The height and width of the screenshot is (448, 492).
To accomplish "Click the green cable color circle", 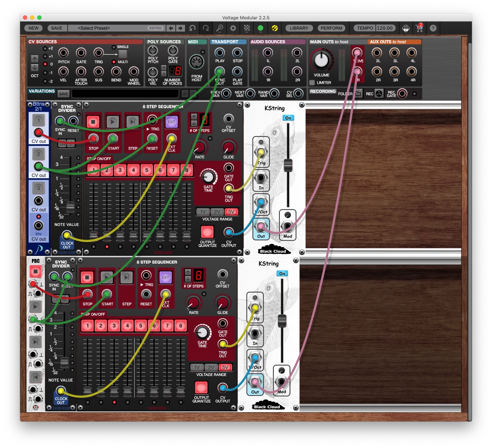I will 260,28.
